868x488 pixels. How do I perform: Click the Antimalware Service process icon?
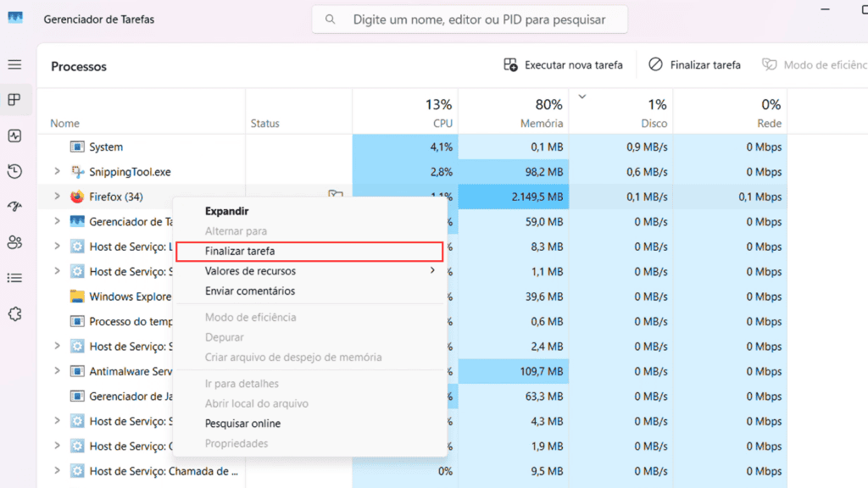point(77,371)
